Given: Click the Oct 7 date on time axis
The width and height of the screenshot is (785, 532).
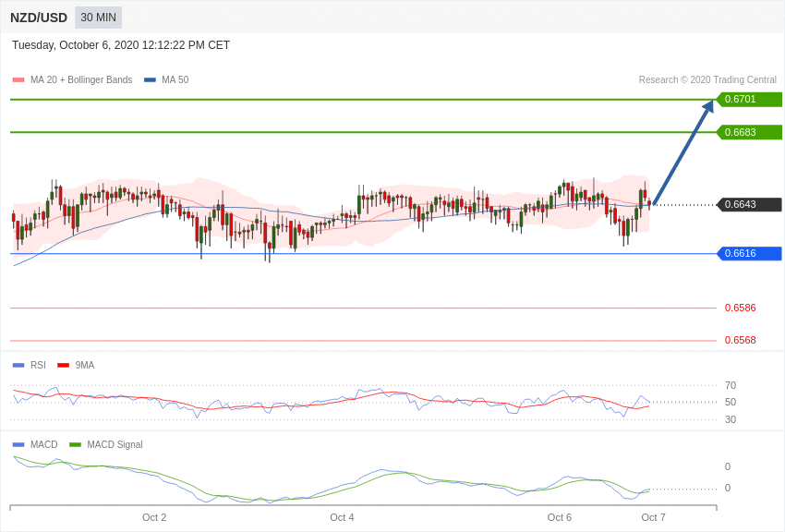Looking at the screenshot, I should coord(653,517).
